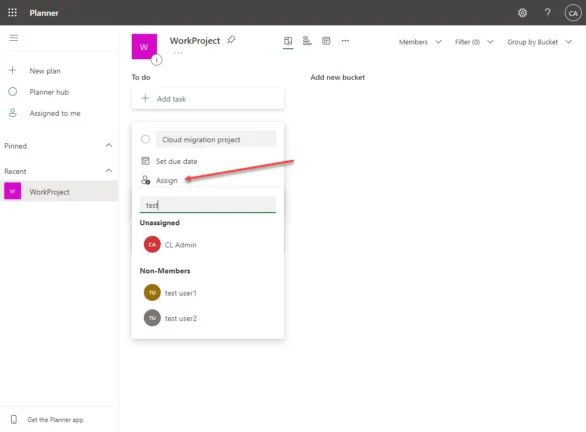Collapse the Recent section chevron
Viewport: 586px width, 432px height.
point(109,170)
